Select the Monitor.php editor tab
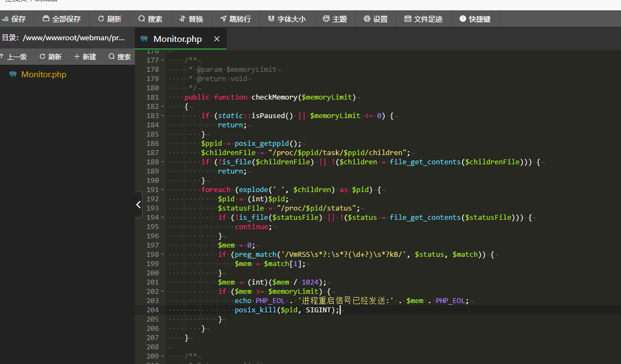621x364 pixels. tap(177, 39)
